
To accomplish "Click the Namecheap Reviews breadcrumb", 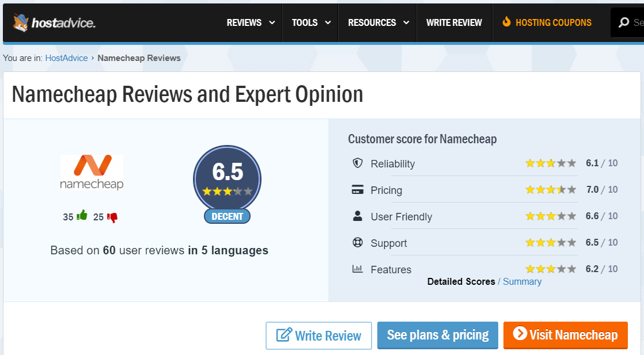I will click(x=139, y=58).
